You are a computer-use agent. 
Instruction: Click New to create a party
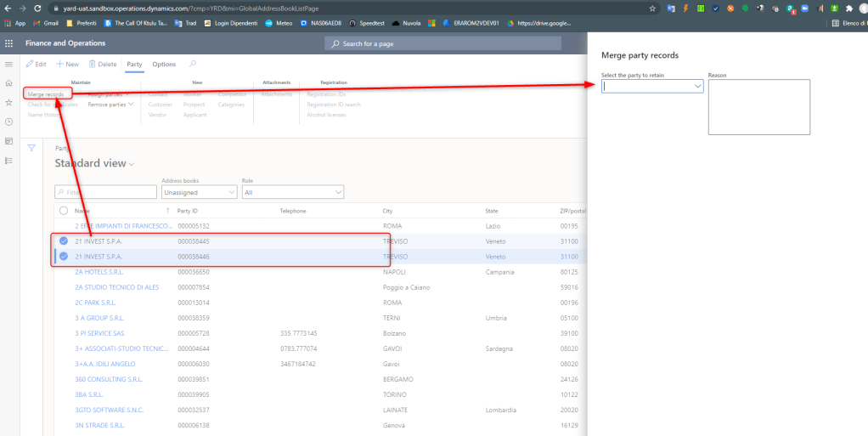[x=68, y=65]
